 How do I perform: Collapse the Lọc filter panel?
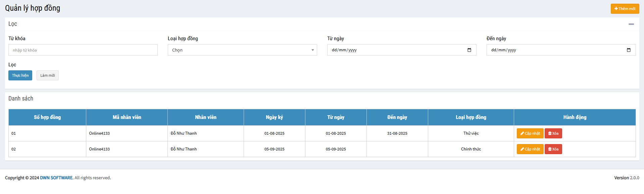(x=631, y=24)
